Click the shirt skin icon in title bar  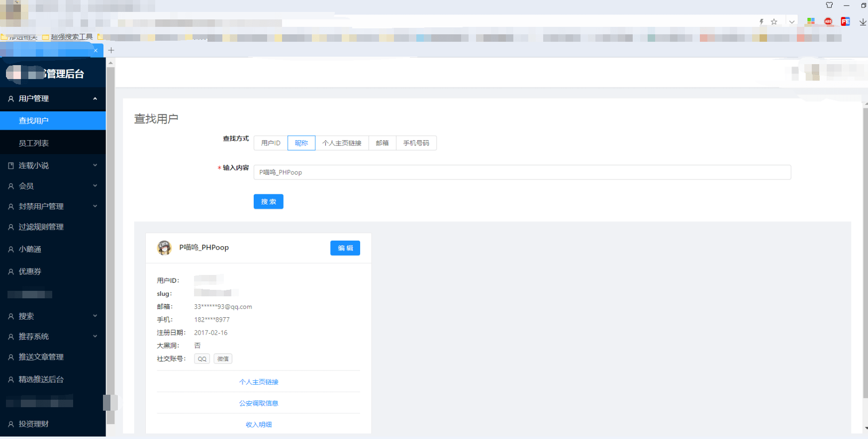pyautogui.click(x=829, y=5)
